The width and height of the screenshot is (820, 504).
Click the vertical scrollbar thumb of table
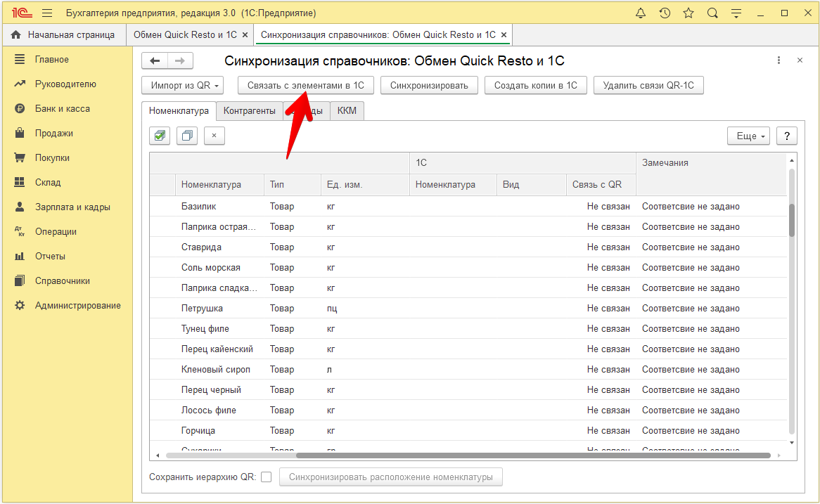pyautogui.click(x=792, y=219)
